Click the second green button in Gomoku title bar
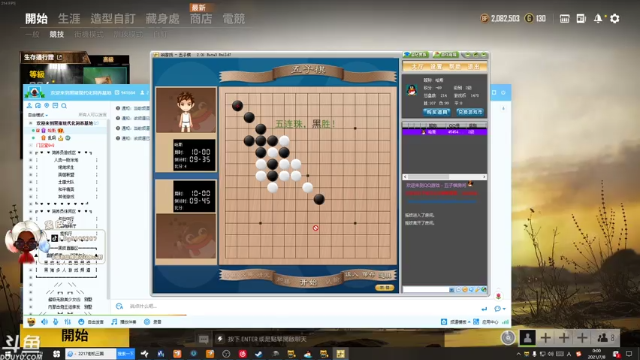 point(445,54)
